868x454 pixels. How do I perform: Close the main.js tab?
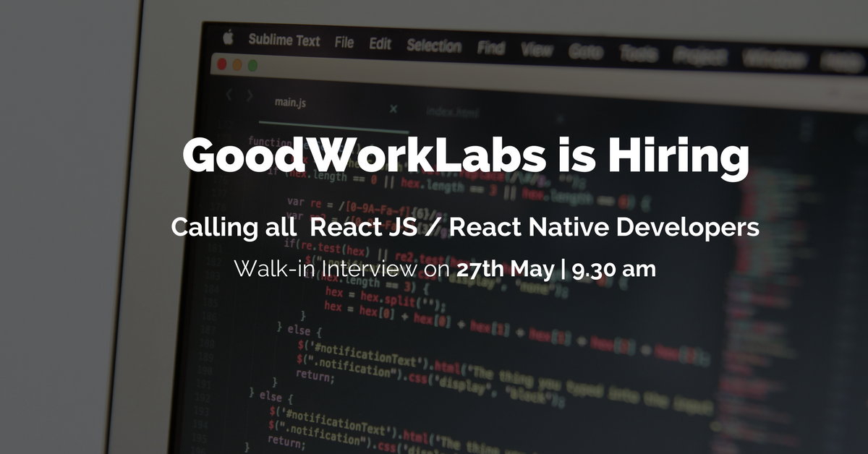[393, 109]
